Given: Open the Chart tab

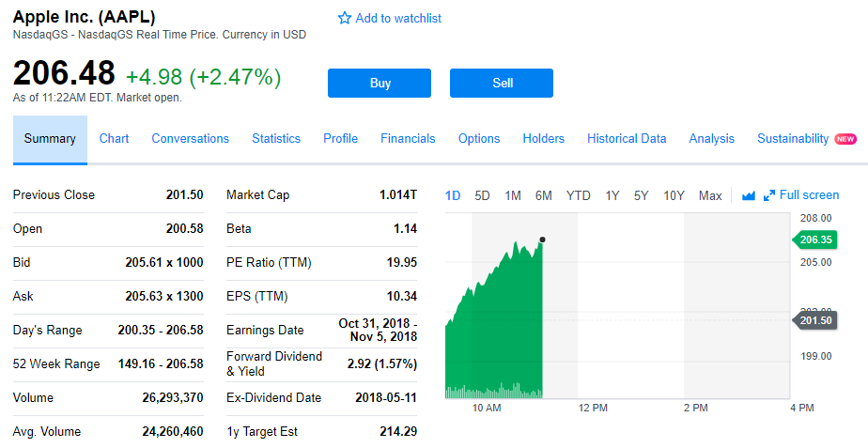Looking at the screenshot, I should click(114, 139).
